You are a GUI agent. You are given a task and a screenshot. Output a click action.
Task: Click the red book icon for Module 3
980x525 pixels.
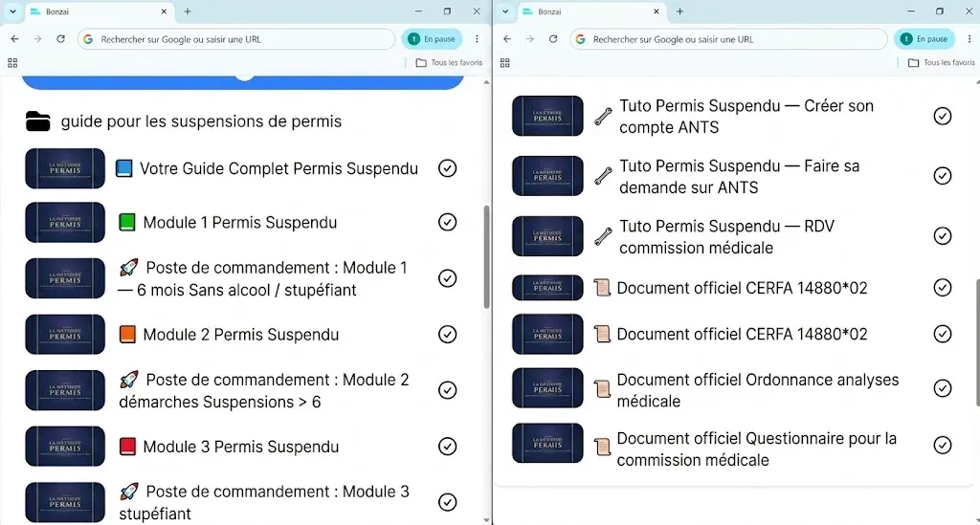pyautogui.click(x=127, y=447)
